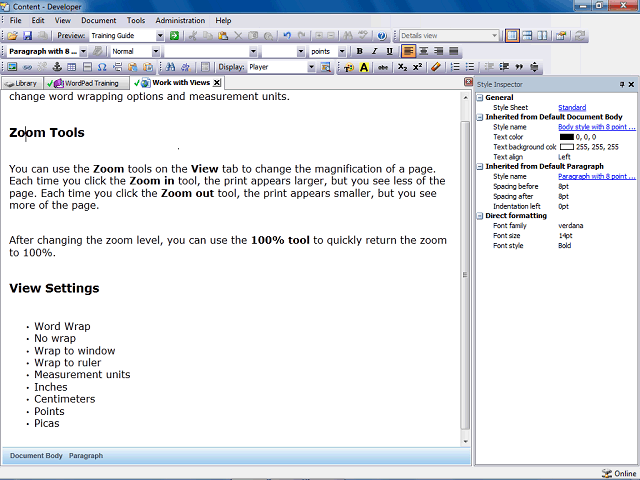Open the Paragraph with 8 point style link

(x=597, y=176)
